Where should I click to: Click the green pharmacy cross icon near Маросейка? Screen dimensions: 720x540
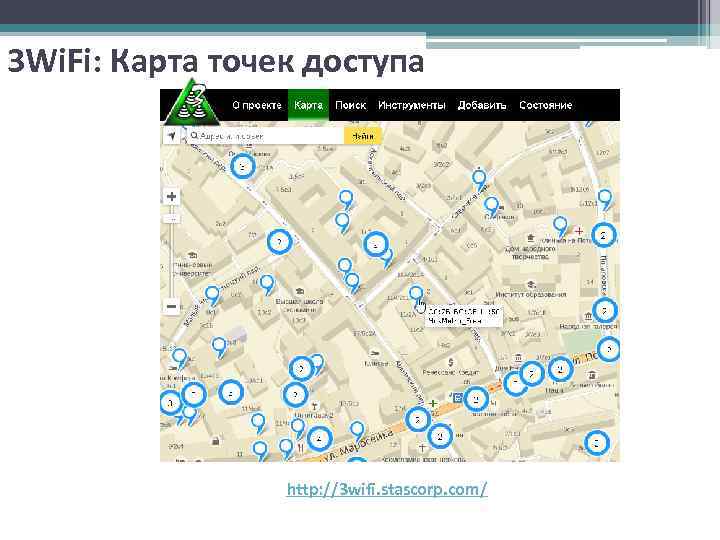pyautogui.click(x=433, y=403)
